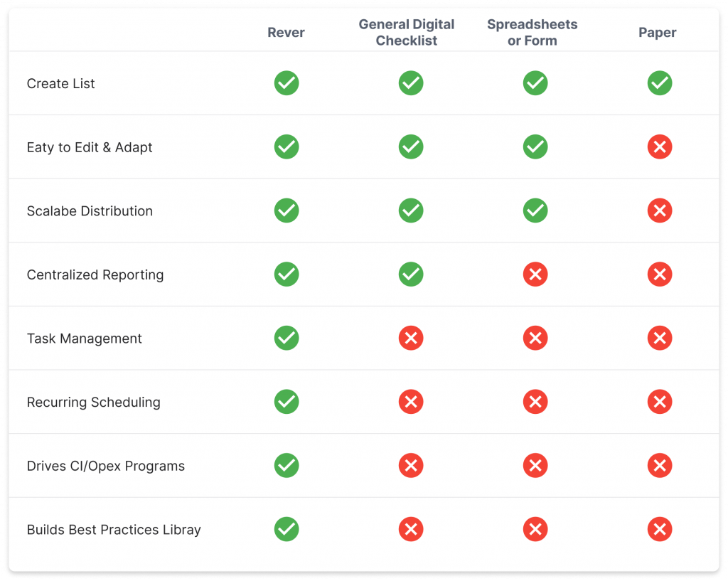Image resolution: width=728 pixels, height=581 pixels.
Task: Click General Digital Checklist checkmark for Centralized Reporting
Action: 411,274
